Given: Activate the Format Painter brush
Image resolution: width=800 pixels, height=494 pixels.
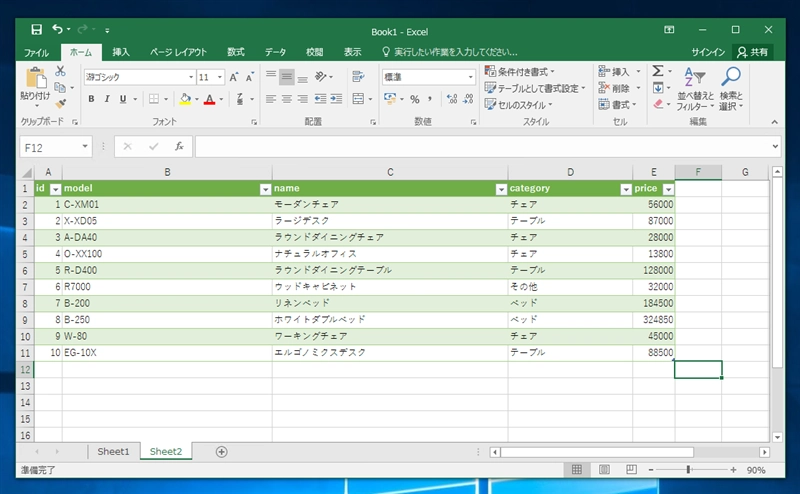Looking at the screenshot, I should [60, 104].
